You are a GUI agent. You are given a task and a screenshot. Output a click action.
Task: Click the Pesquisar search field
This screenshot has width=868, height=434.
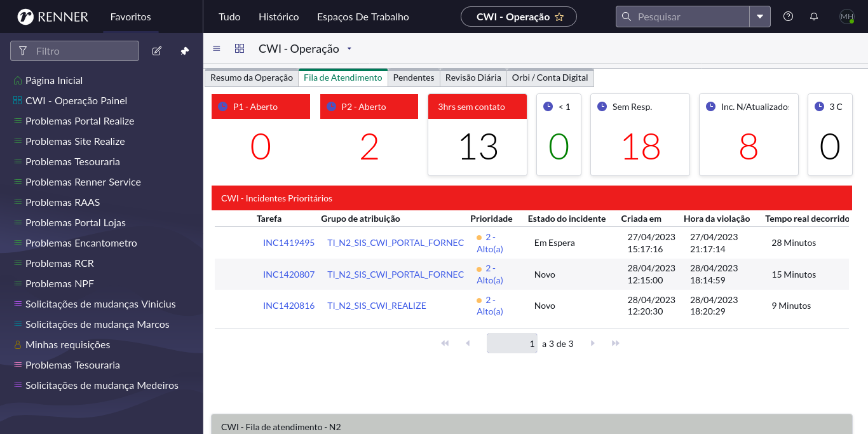(x=682, y=17)
